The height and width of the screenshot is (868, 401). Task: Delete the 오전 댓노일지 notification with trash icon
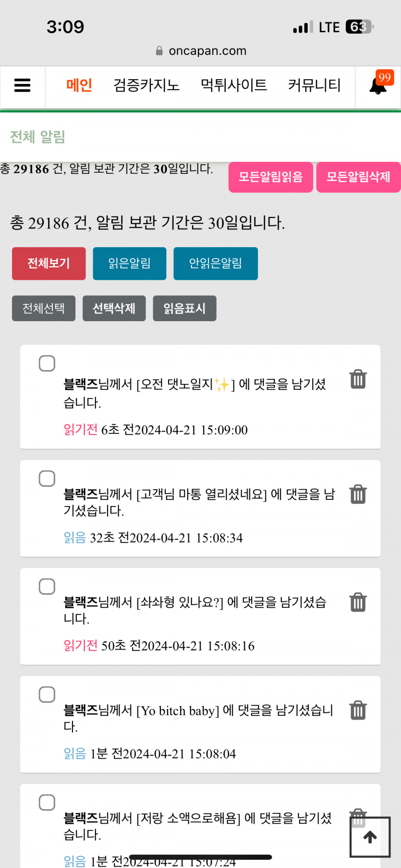point(358,379)
